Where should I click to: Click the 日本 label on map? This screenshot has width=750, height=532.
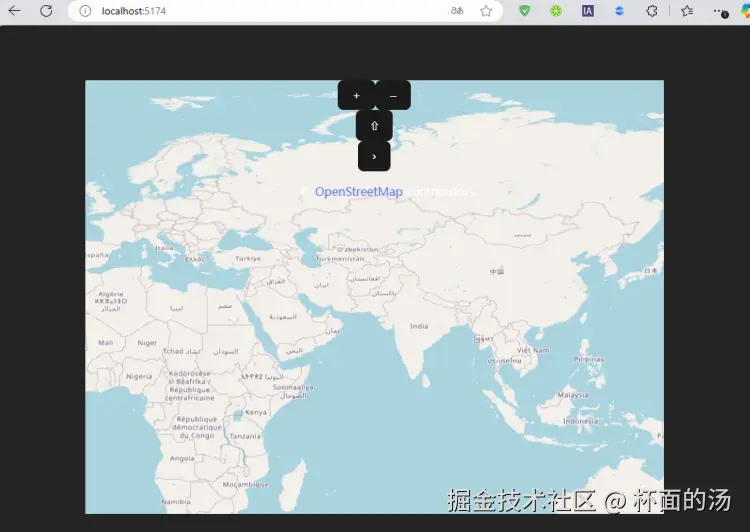point(651,270)
